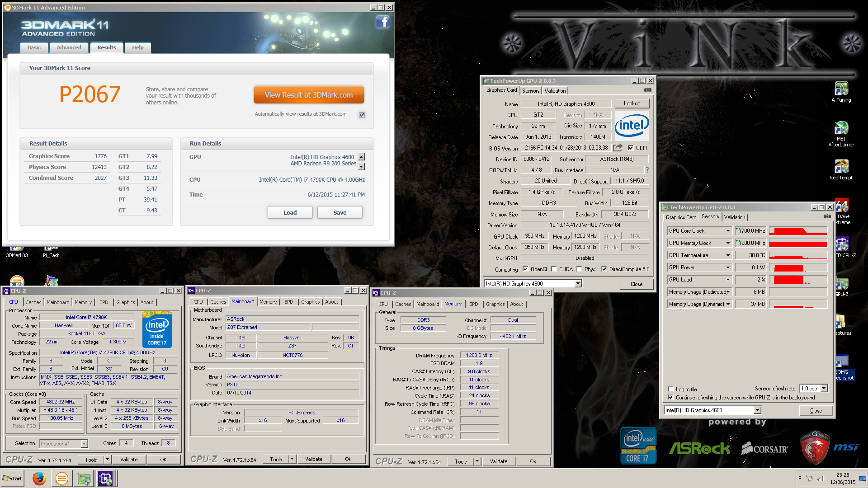The image size is (868, 488).
Task: Open the GPU Temperature sensor dropdown
Action: tap(727, 255)
